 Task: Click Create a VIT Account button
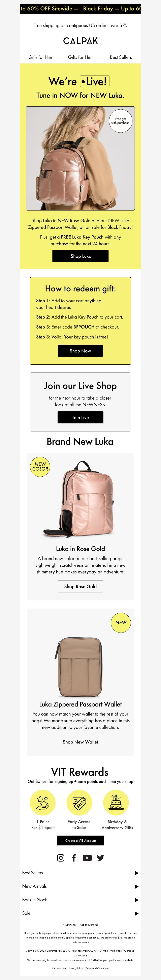80,840
